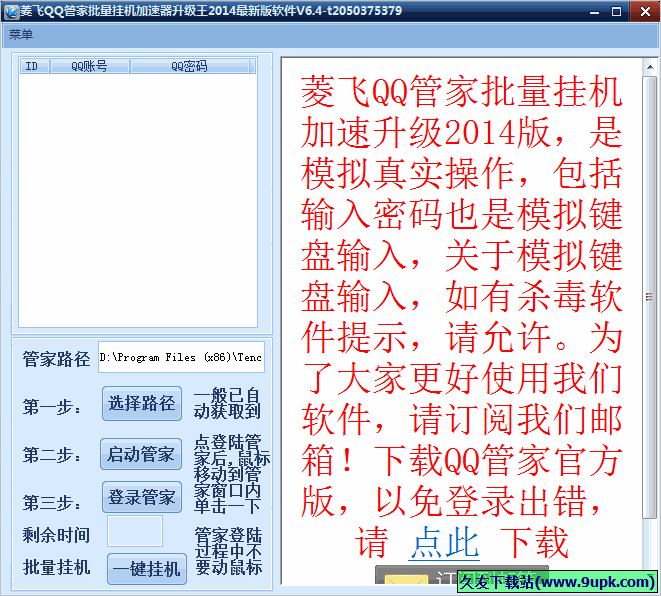661x596 pixels.
Task: Open the 菜单 menu
Action: pos(21,34)
